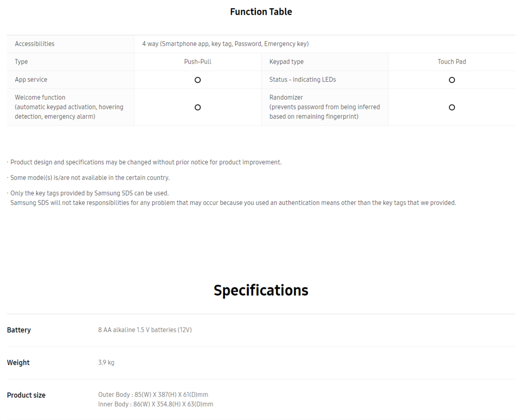Click the Specifications heading

pyautogui.click(x=261, y=290)
